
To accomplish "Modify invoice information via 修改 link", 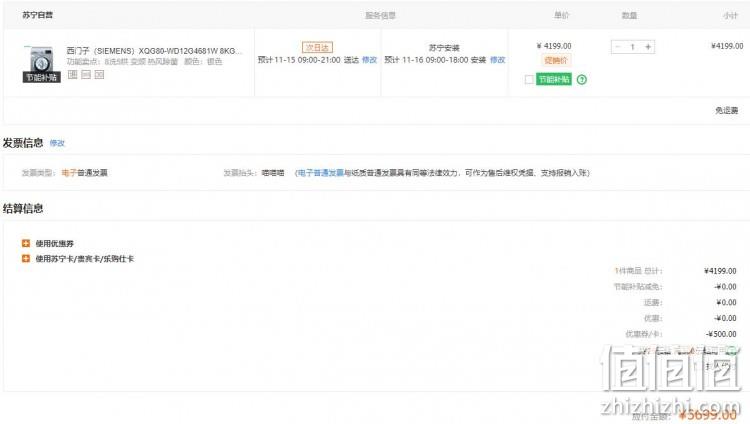I will pyautogui.click(x=57, y=143).
